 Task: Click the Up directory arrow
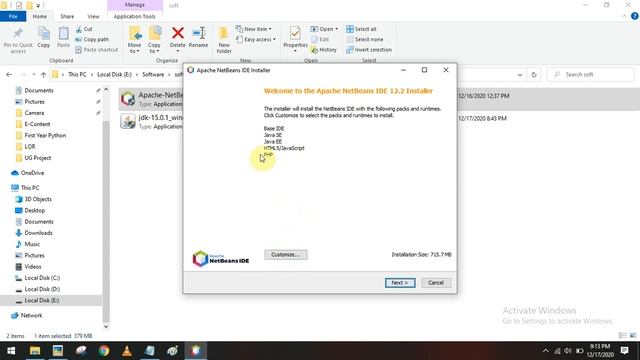point(43,75)
